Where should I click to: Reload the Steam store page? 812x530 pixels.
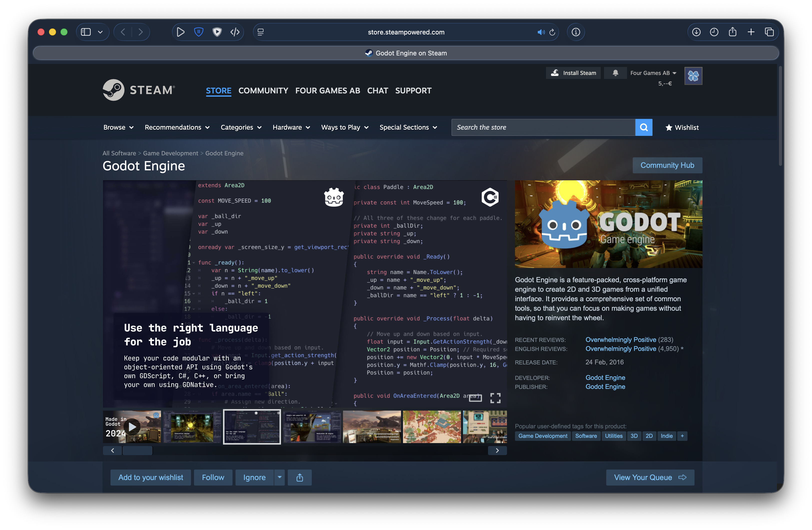pos(552,32)
